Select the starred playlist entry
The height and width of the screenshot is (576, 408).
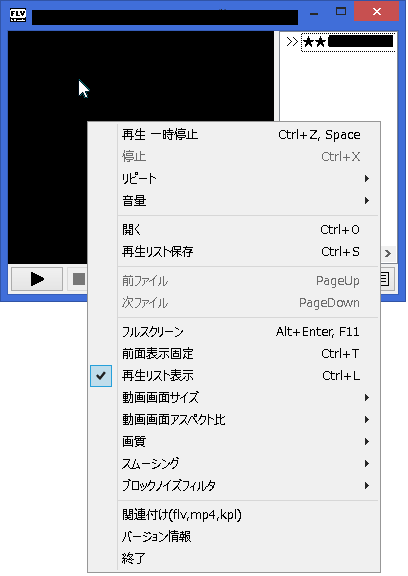tap(348, 42)
